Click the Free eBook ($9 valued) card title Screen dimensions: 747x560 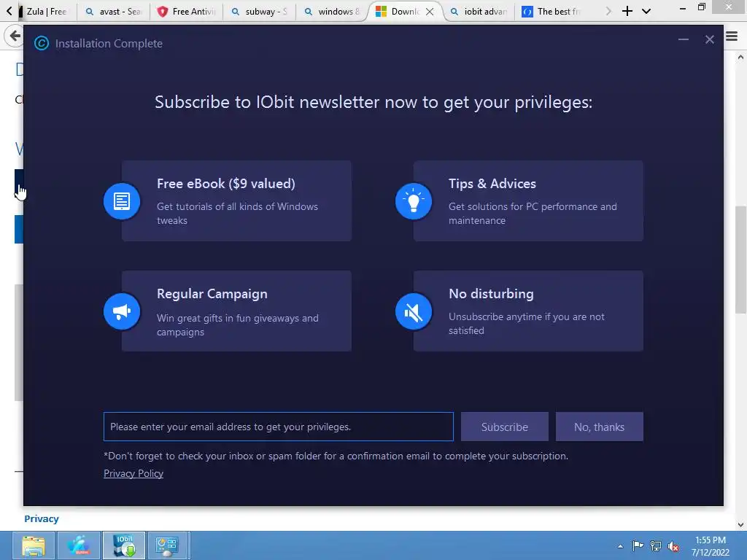click(x=226, y=184)
